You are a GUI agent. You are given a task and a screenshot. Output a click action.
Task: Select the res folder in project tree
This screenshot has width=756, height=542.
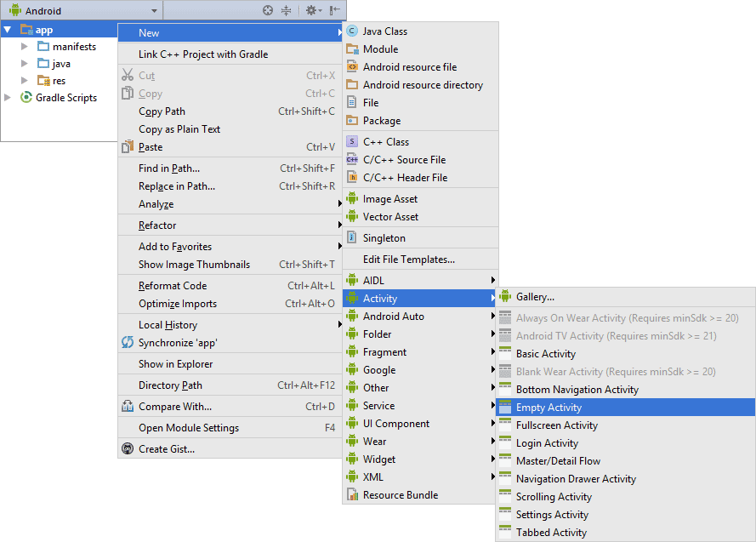coord(59,81)
